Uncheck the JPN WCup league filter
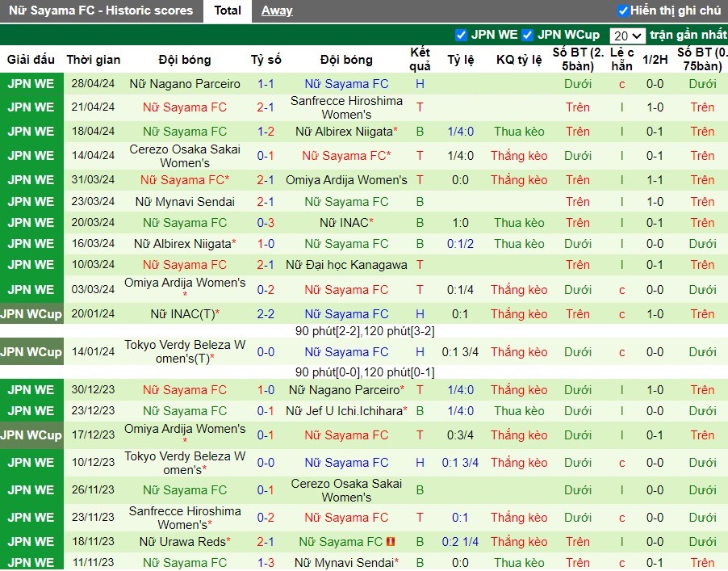The height and width of the screenshot is (571, 728). coord(527,35)
